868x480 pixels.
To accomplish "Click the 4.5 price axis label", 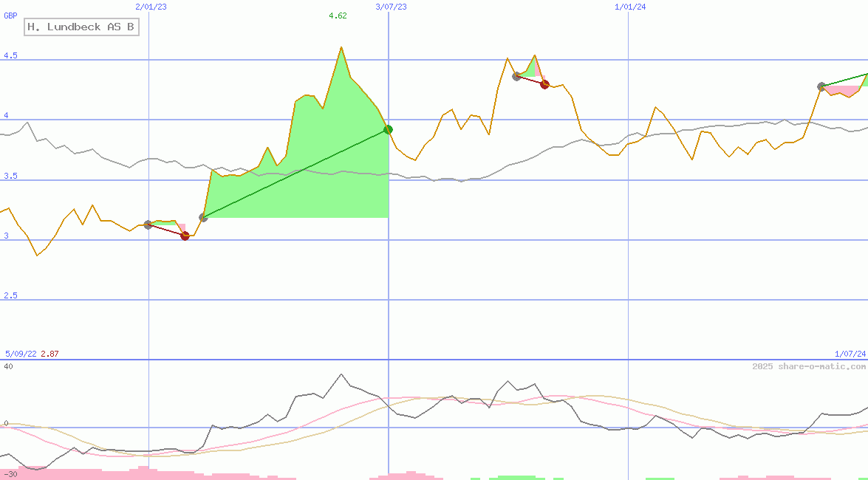I will pyautogui.click(x=10, y=55).
